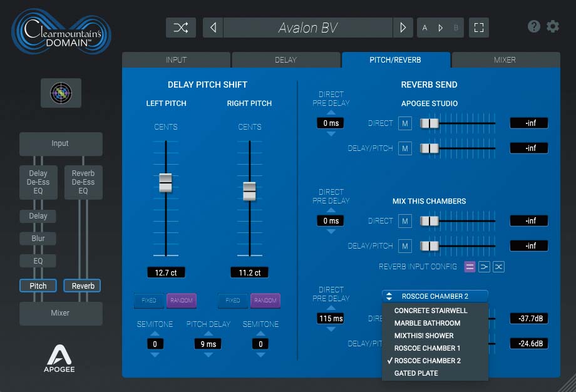Decrease Apogee Studio direct pre delay
The image size is (576, 392).
click(x=331, y=134)
